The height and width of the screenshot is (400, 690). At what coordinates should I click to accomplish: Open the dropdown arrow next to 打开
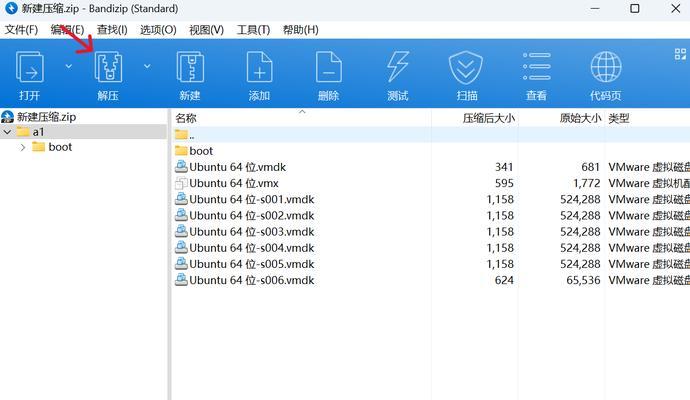(x=68, y=66)
